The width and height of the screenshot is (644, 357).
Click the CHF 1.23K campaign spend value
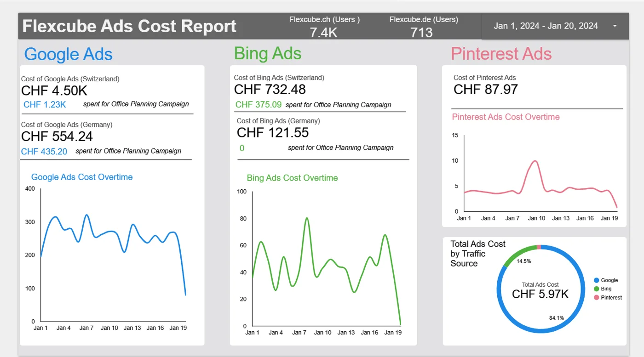point(45,105)
